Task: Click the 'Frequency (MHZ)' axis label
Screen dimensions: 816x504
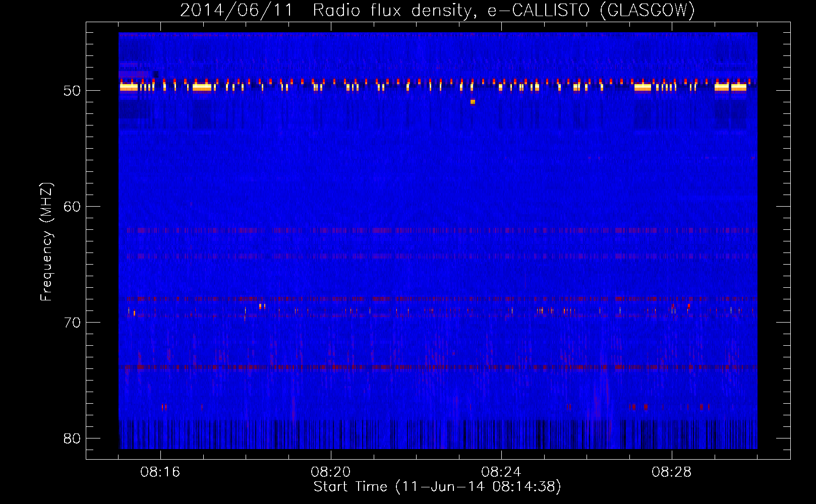Action: point(46,242)
